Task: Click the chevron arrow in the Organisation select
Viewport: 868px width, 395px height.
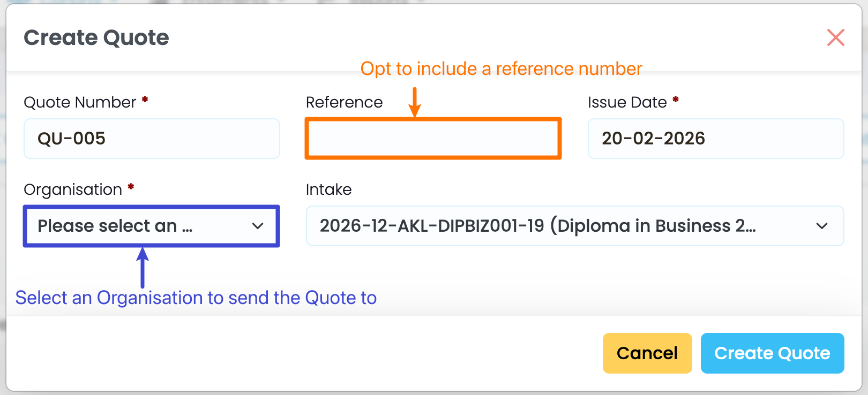Action: point(258,226)
